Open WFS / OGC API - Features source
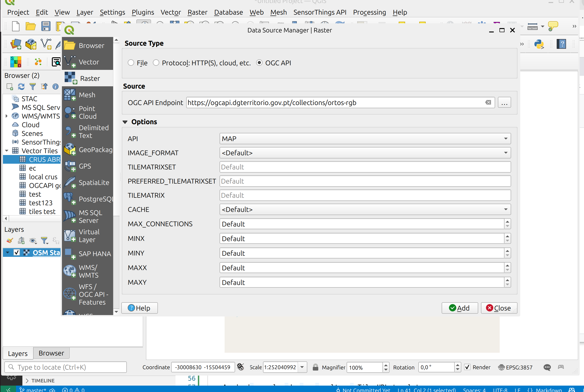 point(88,294)
